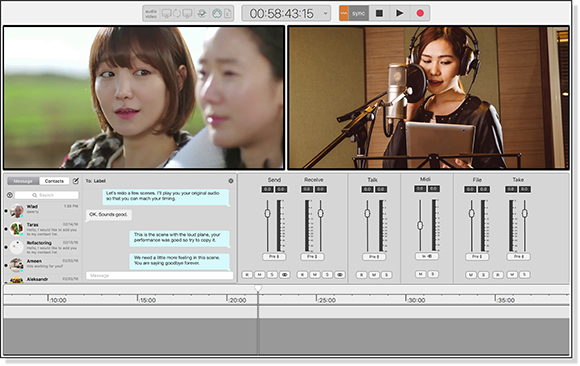The image size is (580, 366).
Task: Click the compose new message icon
Action: (76, 181)
